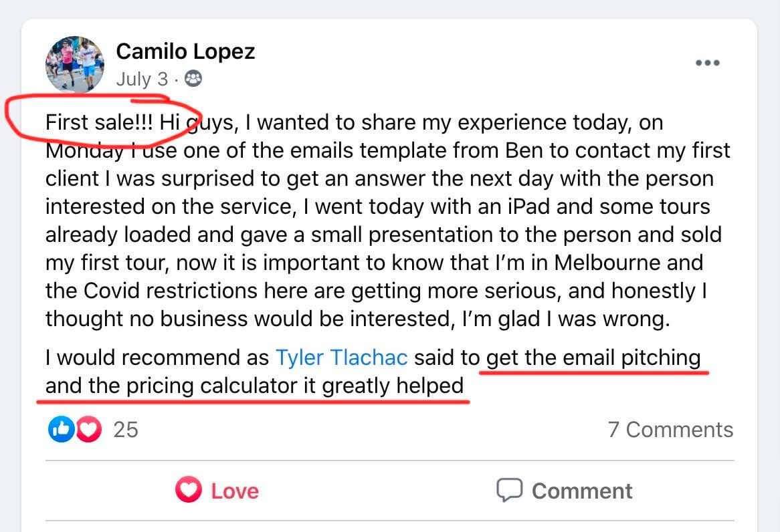Show who reacted via the 25 count
Viewport: 780px width, 532px height.
[x=125, y=430]
